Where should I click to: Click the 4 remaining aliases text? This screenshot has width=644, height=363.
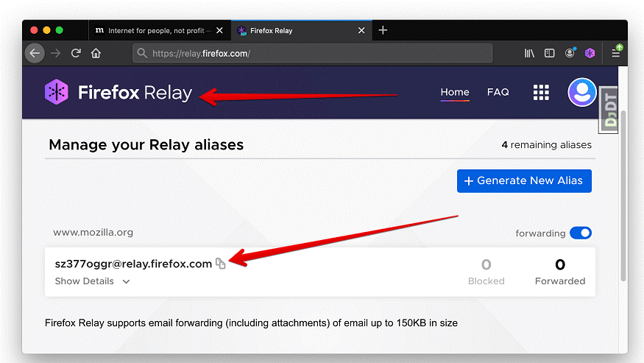[546, 145]
